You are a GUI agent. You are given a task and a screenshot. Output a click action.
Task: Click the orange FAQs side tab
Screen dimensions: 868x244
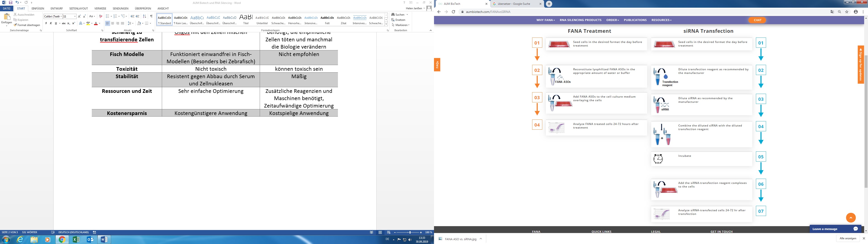[x=437, y=64]
